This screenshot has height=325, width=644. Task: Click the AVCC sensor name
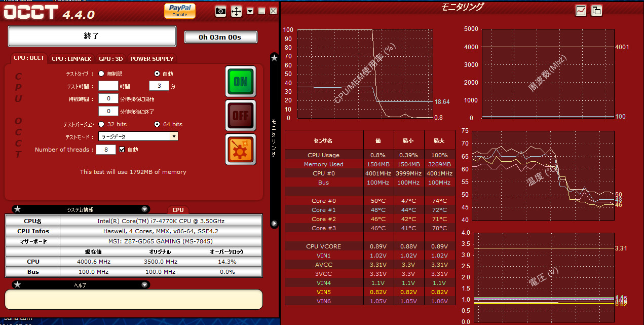324,265
